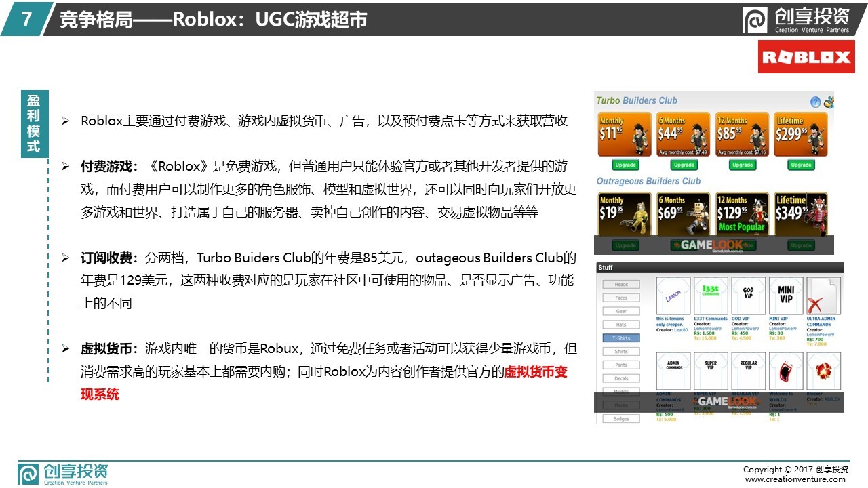Click the slide number 7 badge

tap(26, 19)
